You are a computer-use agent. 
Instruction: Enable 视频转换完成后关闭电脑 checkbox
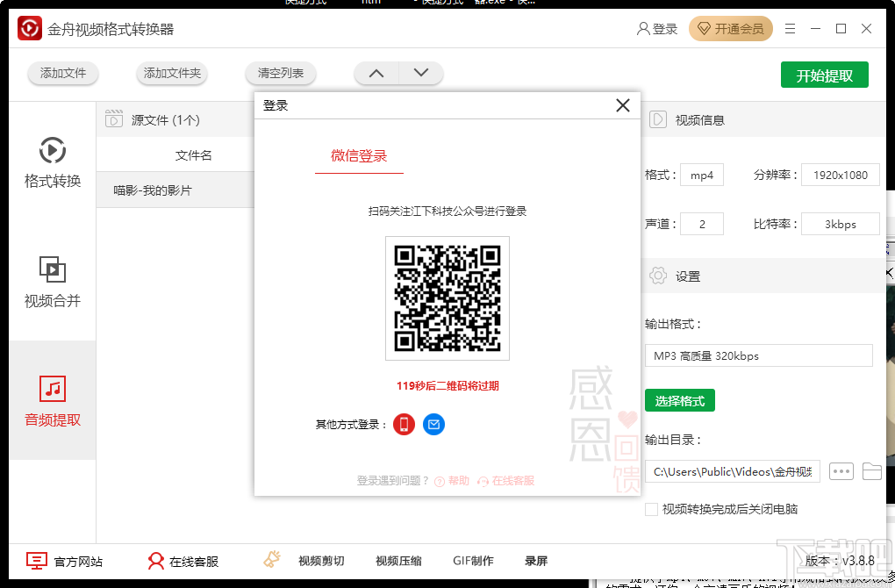[650, 509]
